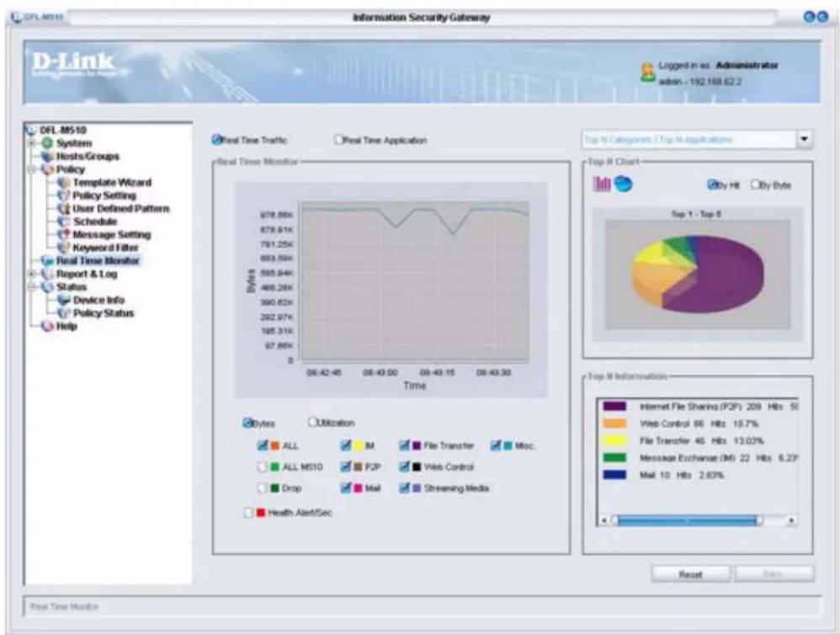Screen dimensions: 840x635
Task: Click the Real Time Monitor tree icon
Action: point(48,261)
